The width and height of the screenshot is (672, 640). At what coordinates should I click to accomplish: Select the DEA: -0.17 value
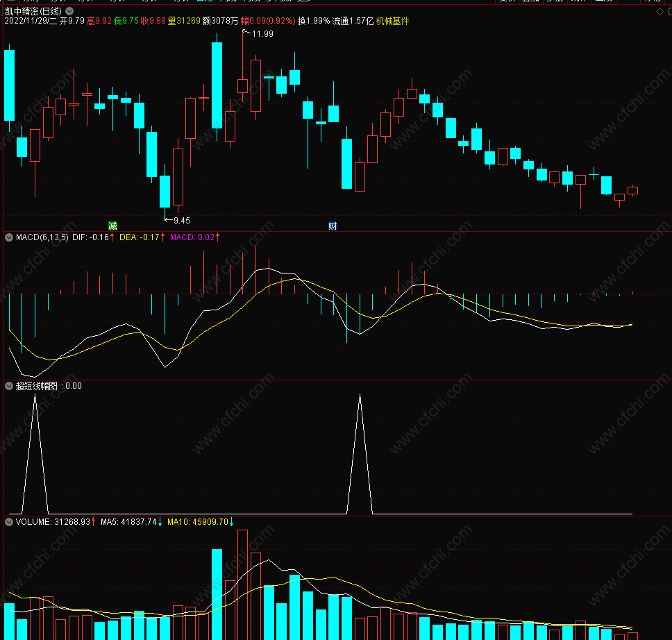[140, 237]
